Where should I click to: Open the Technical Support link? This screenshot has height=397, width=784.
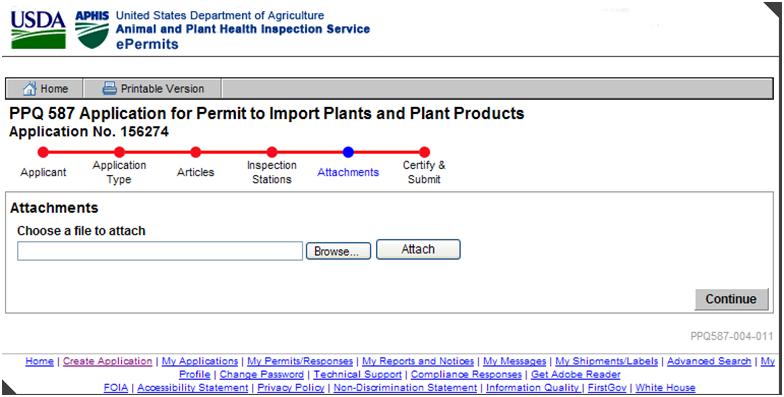point(358,374)
